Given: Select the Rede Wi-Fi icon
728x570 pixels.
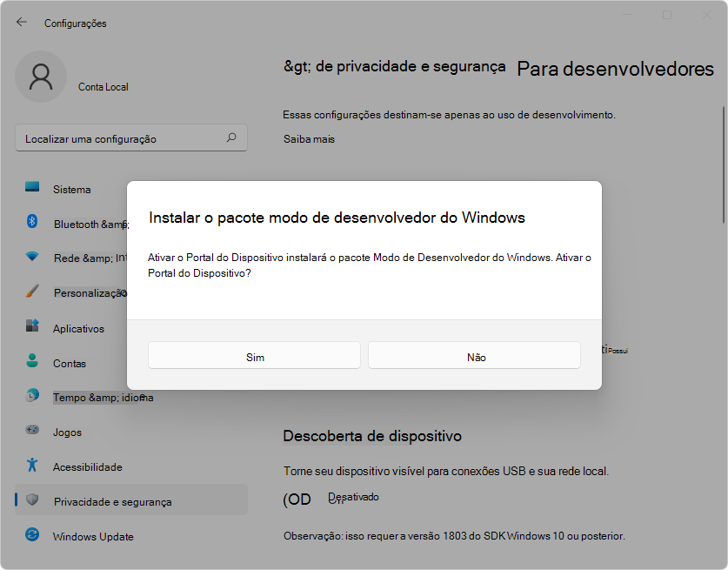Looking at the screenshot, I should [32, 257].
